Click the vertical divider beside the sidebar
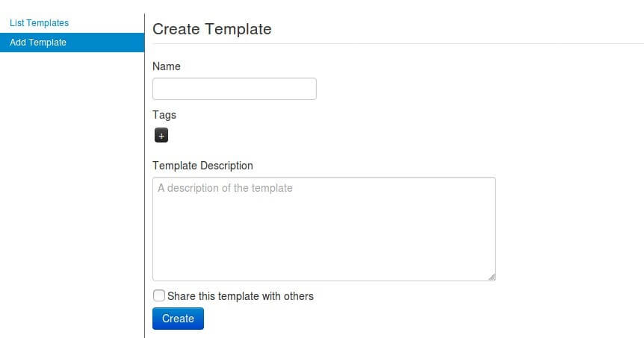644x338 pixels. (145, 175)
